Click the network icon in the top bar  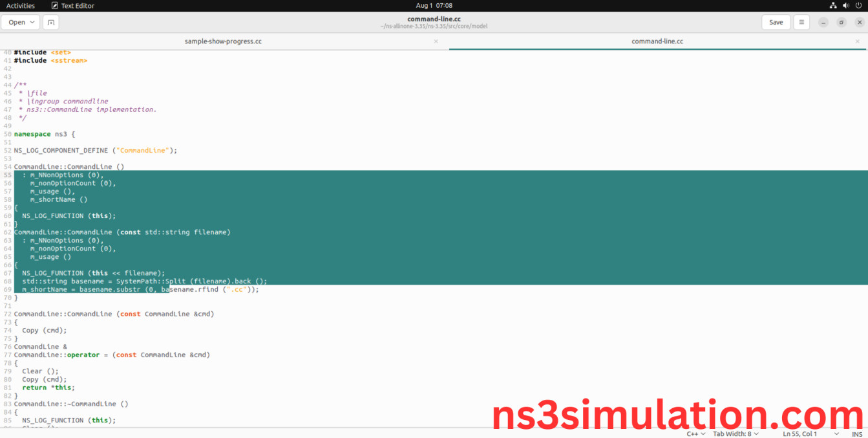(x=833, y=5)
